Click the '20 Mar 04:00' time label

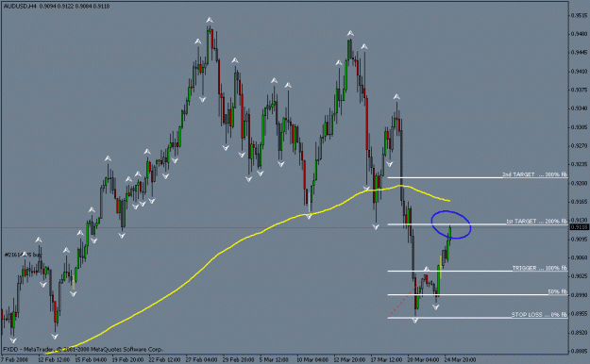[x=423, y=360]
